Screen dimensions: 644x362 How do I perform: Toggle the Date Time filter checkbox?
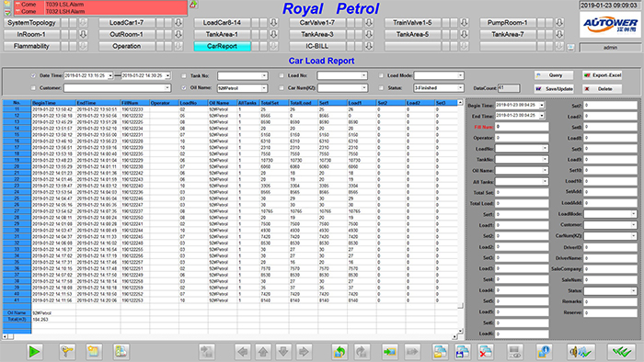(x=33, y=76)
